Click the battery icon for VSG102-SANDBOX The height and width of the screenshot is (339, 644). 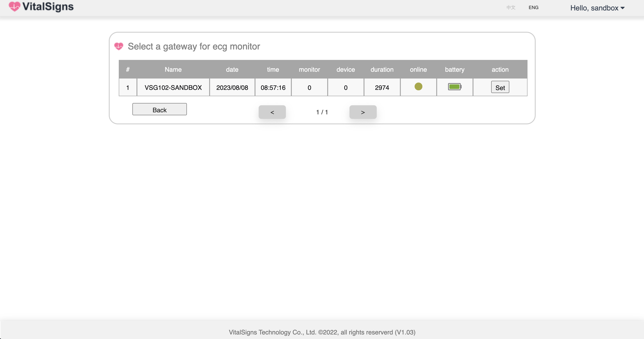pos(454,87)
